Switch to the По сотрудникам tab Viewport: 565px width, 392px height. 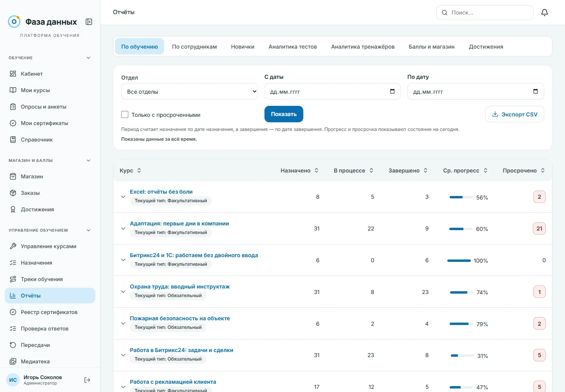point(195,47)
